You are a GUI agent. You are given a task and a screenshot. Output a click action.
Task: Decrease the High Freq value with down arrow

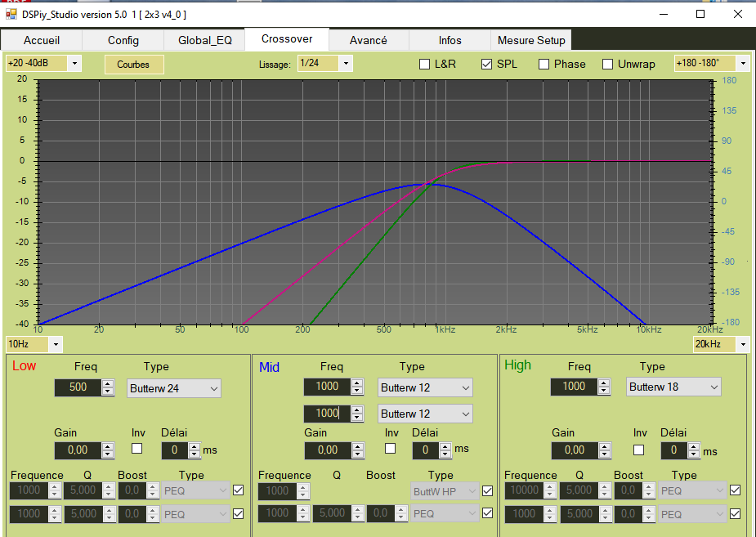pos(603,391)
